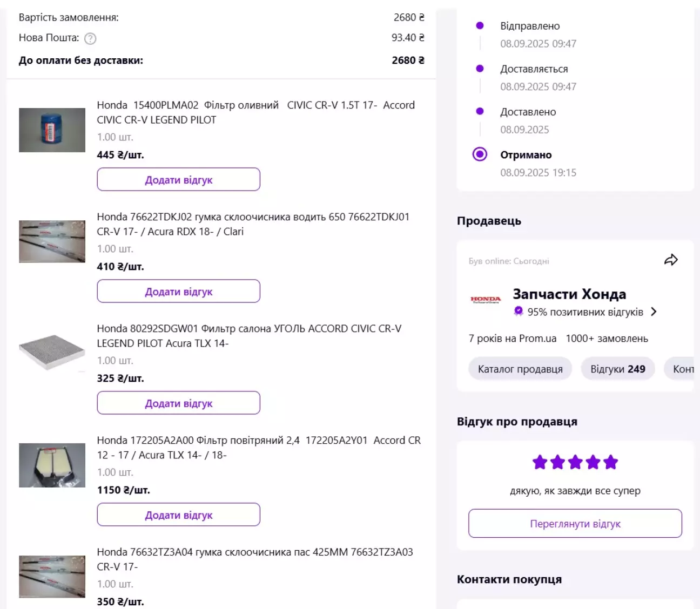Click the share arrow icon in seller card
The image size is (700, 609).
click(671, 260)
